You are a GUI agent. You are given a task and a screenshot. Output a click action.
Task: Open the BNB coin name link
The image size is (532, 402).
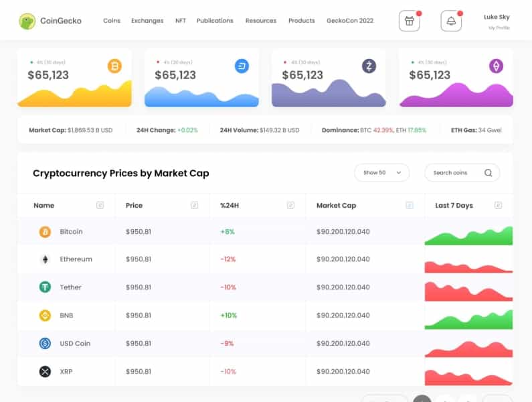point(66,316)
